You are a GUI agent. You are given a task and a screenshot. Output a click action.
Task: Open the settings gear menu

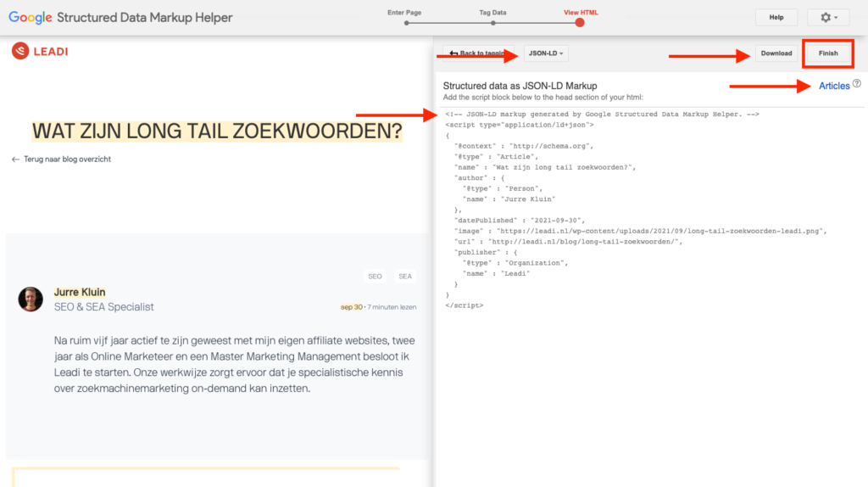point(828,17)
